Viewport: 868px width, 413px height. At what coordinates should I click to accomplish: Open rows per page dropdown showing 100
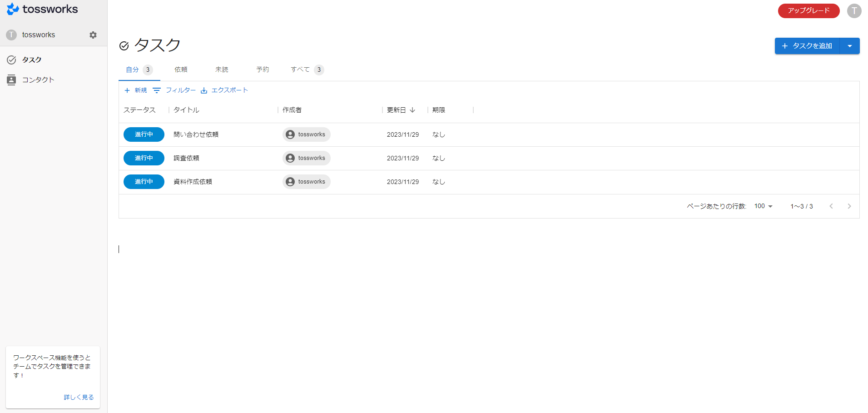click(763, 206)
